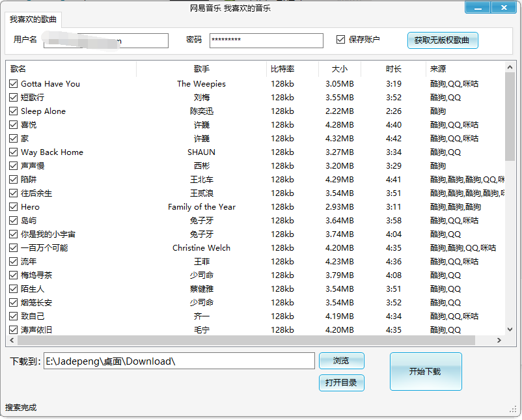Sort by the 来源 column header
Image resolution: width=522 pixels, height=420 pixels.
point(465,69)
